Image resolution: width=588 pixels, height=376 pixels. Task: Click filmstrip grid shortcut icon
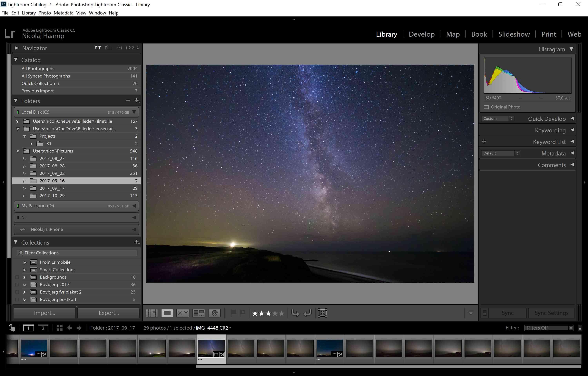[x=59, y=328]
